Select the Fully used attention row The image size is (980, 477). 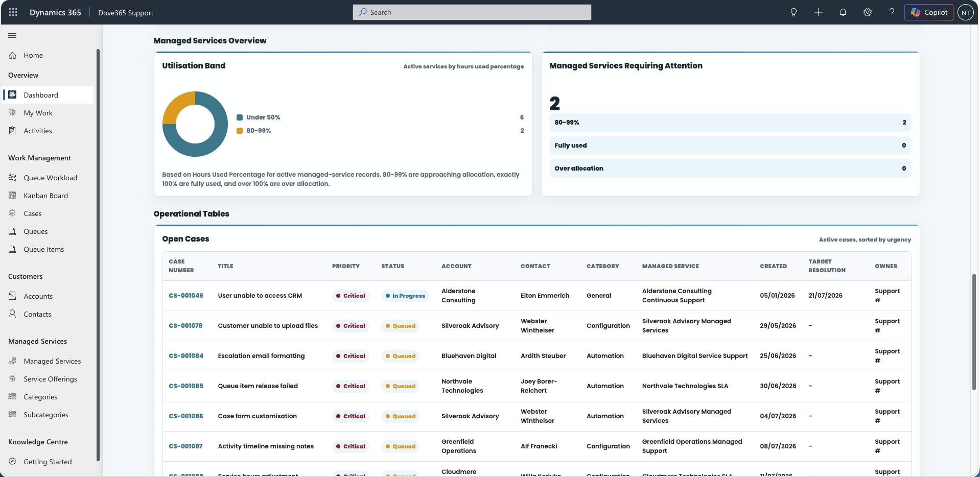point(730,146)
